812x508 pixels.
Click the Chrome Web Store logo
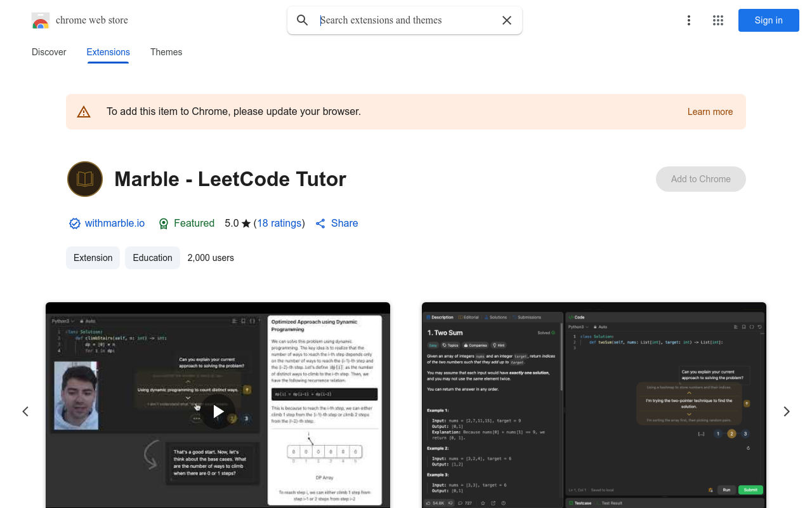(x=41, y=20)
